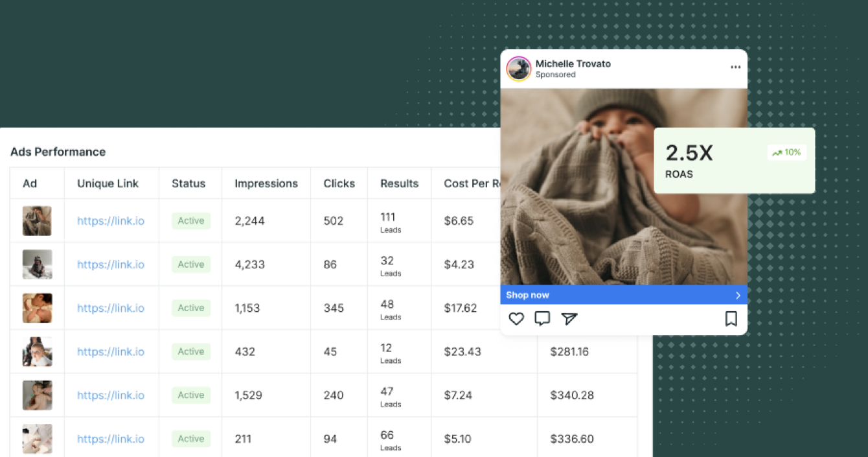This screenshot has height=457, width=868.
Task: Click Michelle Trovato's profile picture
Action: (519, 69)
